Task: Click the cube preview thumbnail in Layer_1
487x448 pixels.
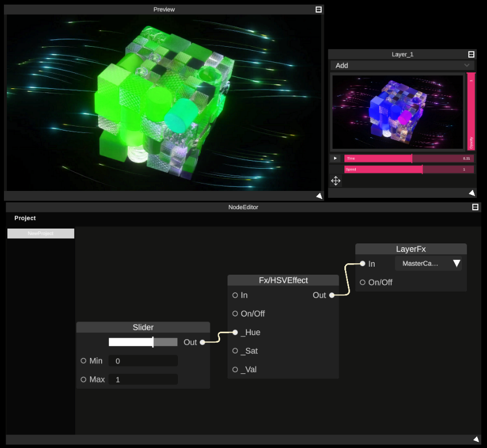Action: (x=399, y=111)
